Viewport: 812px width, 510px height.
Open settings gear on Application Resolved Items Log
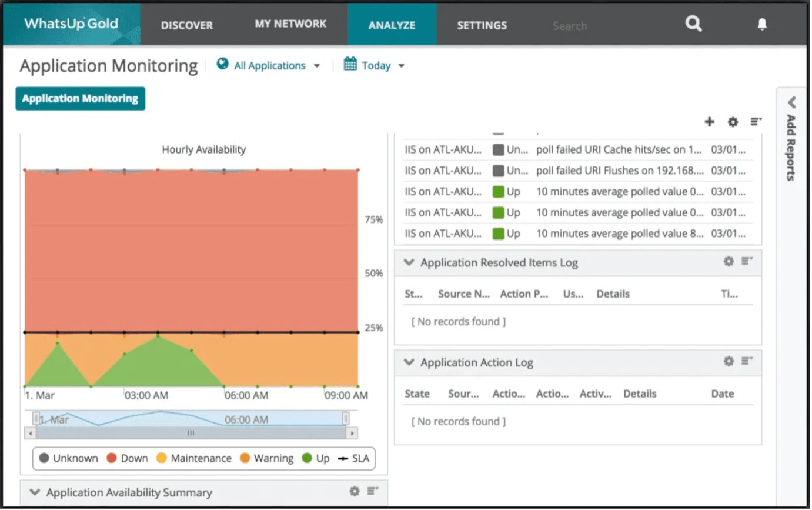728,262
